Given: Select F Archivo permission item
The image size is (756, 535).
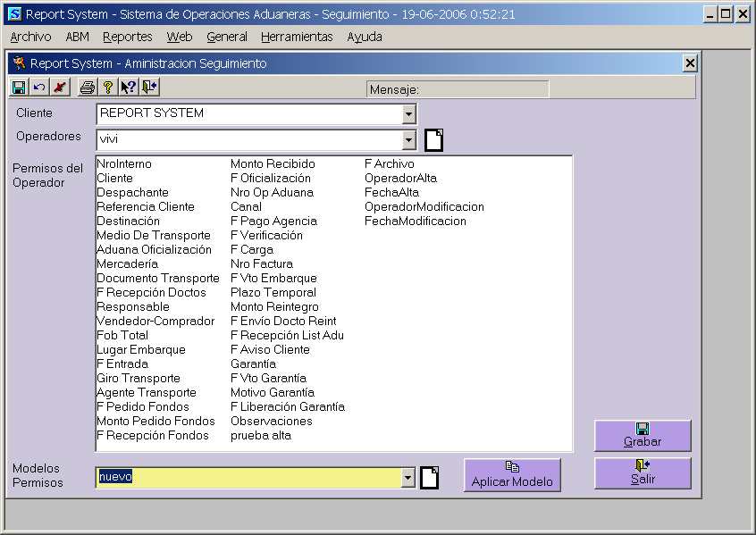Looking at the screenshot, I should (x=390, y=163).
